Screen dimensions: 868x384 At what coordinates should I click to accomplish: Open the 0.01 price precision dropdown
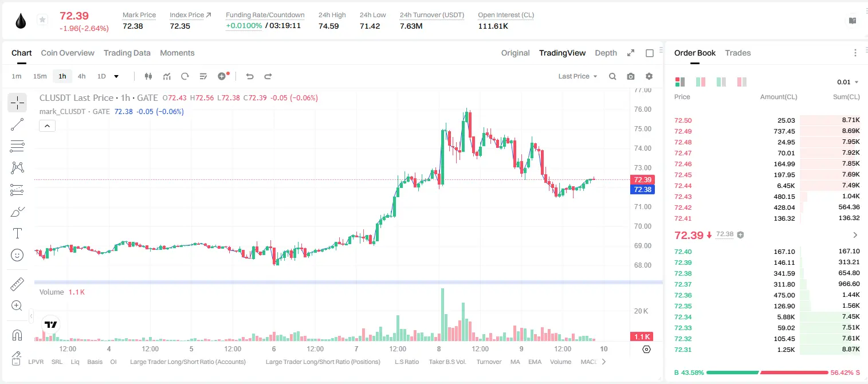(848, 82)
